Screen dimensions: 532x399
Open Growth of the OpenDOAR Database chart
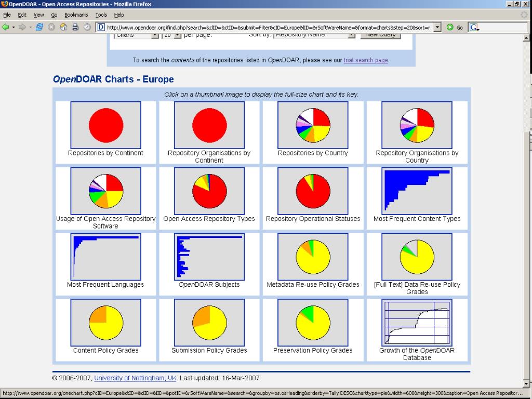417,322
